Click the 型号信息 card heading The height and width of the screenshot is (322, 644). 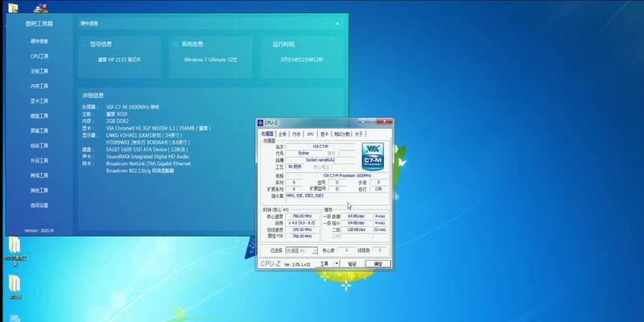[x=101, y=44]
